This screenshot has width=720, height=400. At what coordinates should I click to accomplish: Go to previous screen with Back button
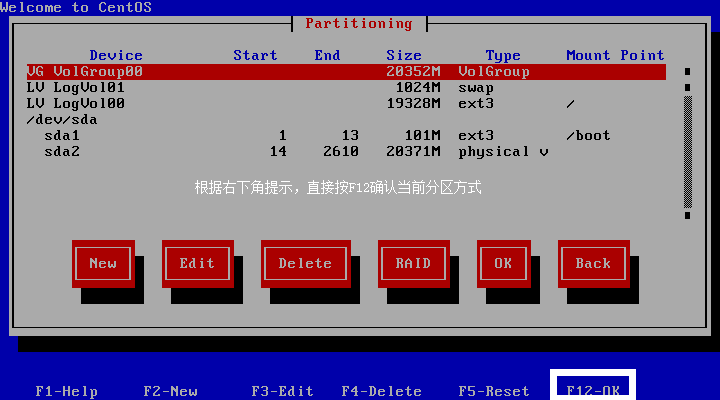coord(594,264)
